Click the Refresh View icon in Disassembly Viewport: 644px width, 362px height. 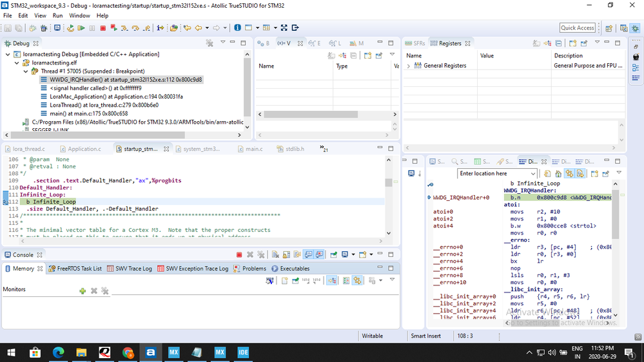[547, 174]
